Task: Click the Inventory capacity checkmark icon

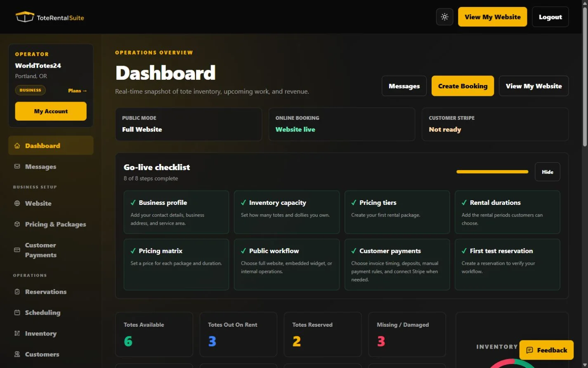Action: coord(243,203)
